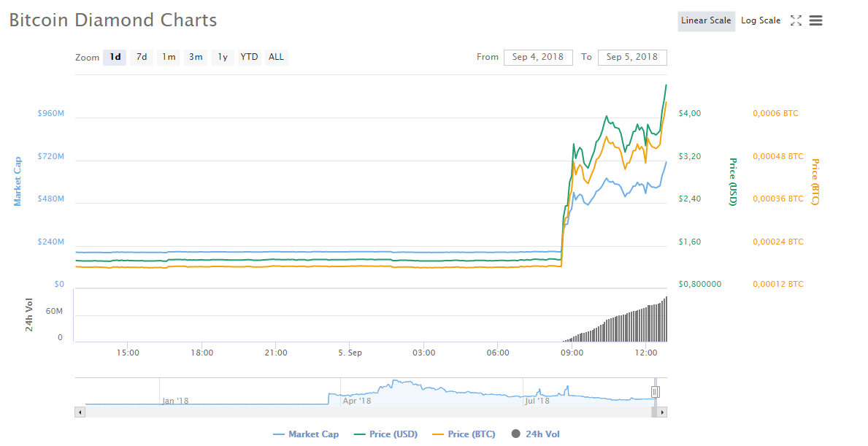Viewport: 868px width, 446px height.
Task: Click the 24h Vol axis title
Action: click(29, 315)
